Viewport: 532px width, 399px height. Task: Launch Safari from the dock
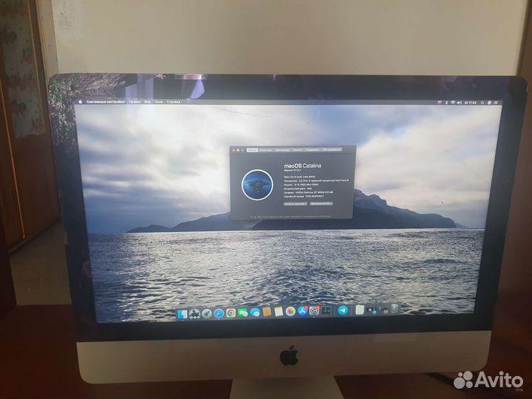coord(219,313)
